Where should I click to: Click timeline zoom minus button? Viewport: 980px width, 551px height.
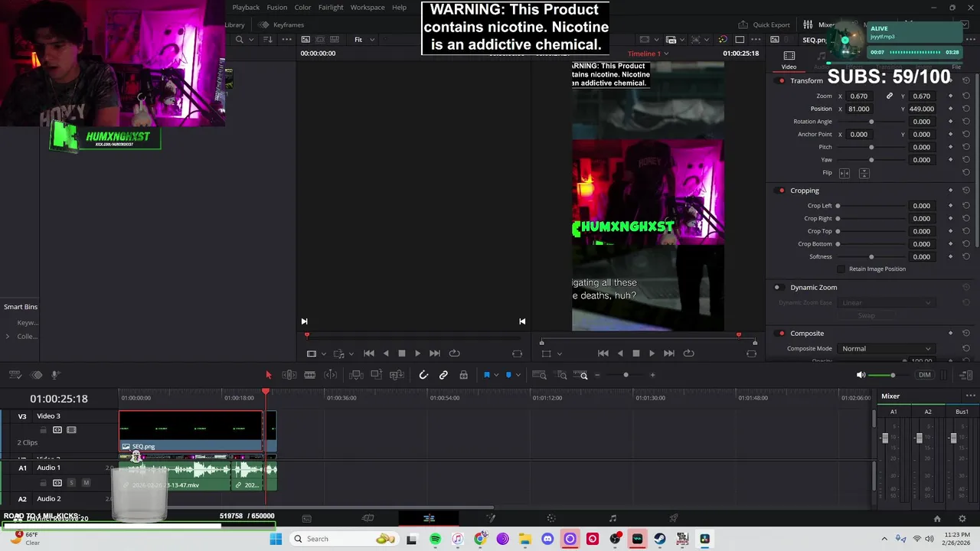pos(597,375)
